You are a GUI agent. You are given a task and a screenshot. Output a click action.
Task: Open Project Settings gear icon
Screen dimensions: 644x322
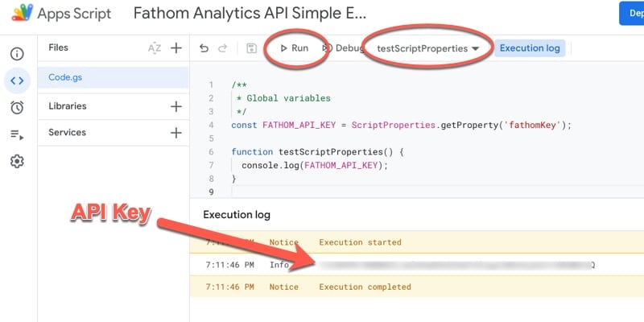pyautogui.click(x=17, y=162)
